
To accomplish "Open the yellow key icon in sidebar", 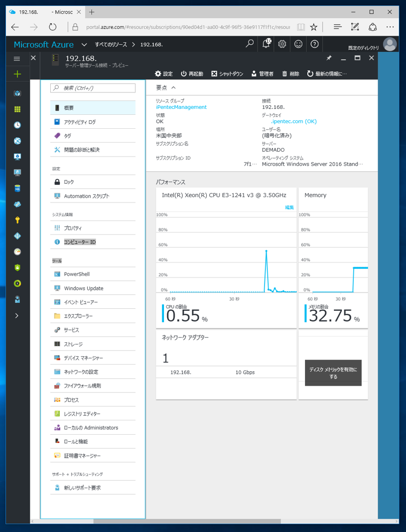I will pos(17,220).
